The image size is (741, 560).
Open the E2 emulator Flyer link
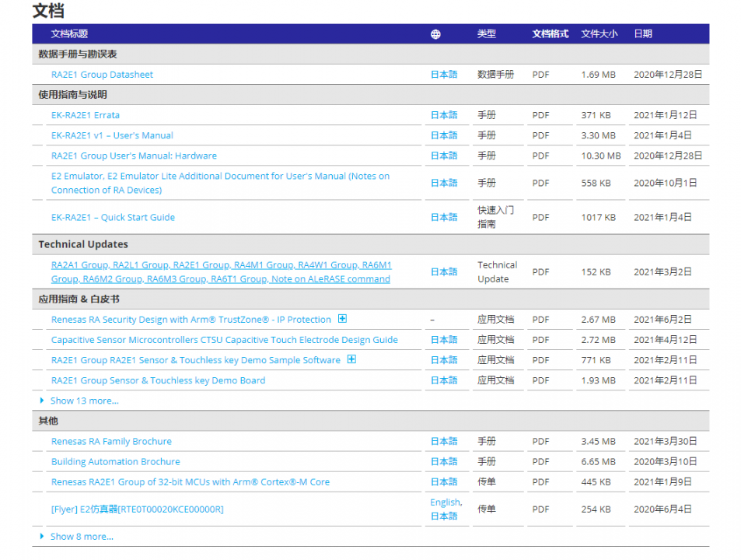point(137,509)
